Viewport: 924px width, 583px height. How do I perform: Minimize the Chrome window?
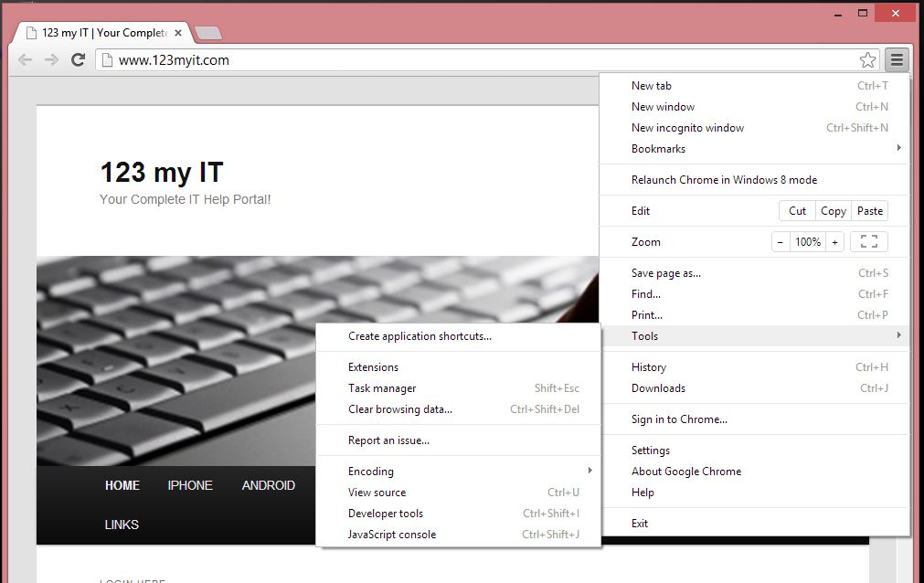click(838, 14)
